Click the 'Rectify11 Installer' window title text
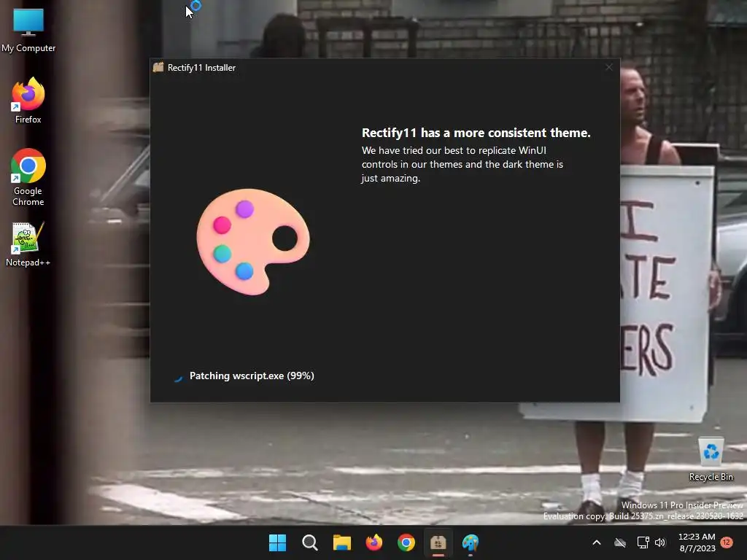Screen dimensions: 747x560 pos(201,68)
